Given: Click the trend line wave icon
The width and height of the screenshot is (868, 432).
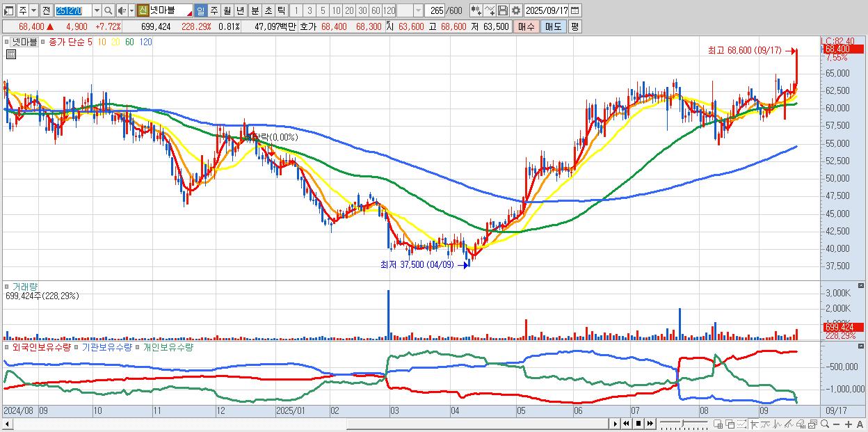Looking at the screenshot, I should (766, 424).
